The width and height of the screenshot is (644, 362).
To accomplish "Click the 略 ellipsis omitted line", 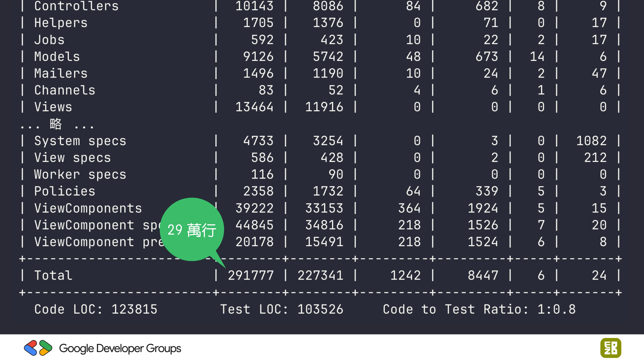I will pos(57,124).
